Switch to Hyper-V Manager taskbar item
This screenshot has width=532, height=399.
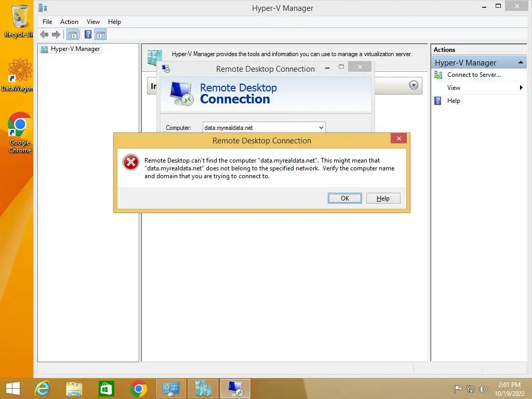coord(203,389)
